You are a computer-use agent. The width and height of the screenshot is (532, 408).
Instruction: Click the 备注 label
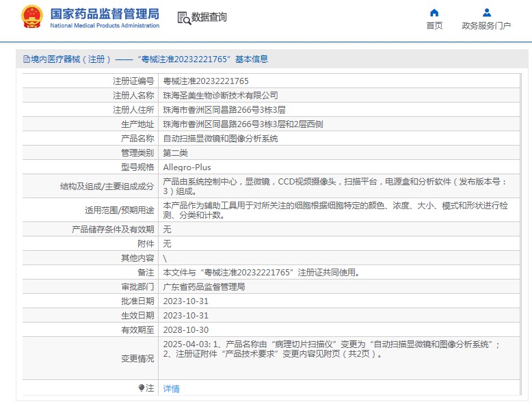pos(146,273)
